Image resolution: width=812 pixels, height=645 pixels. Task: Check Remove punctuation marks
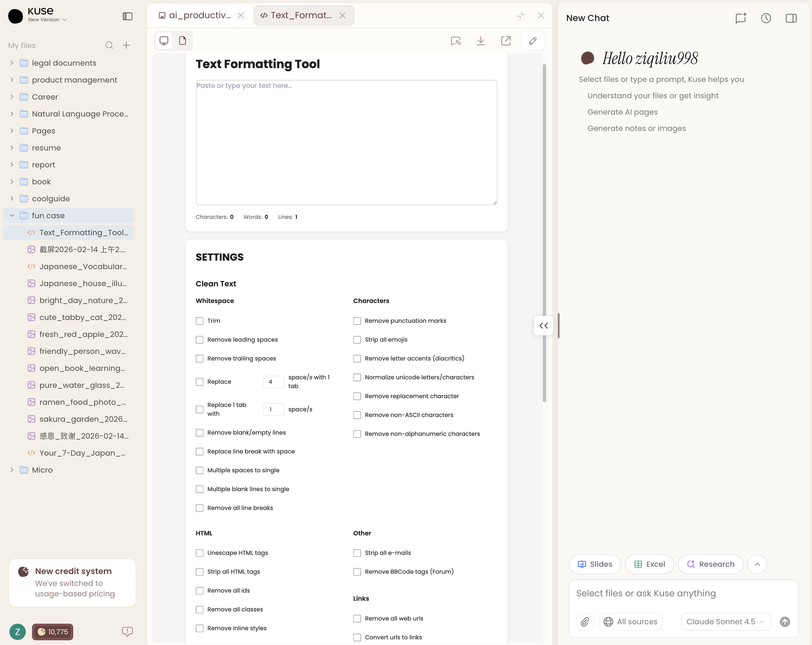click(357, 321)
